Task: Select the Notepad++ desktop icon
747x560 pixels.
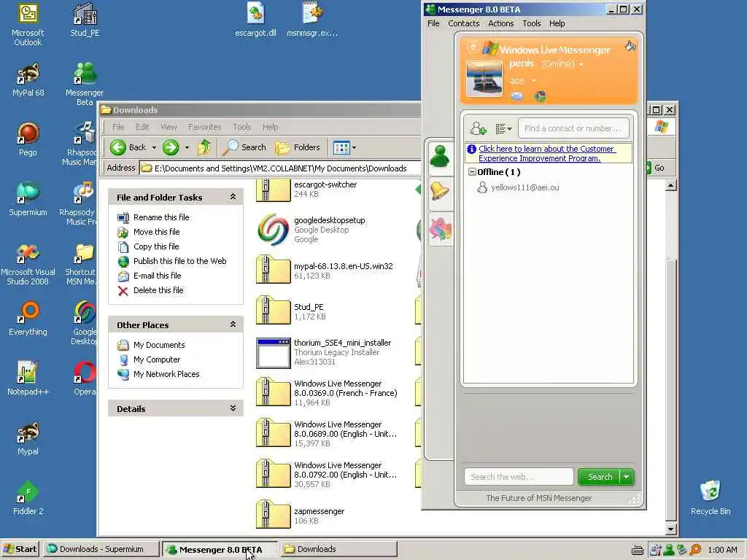Action: [x=28, y=378]
